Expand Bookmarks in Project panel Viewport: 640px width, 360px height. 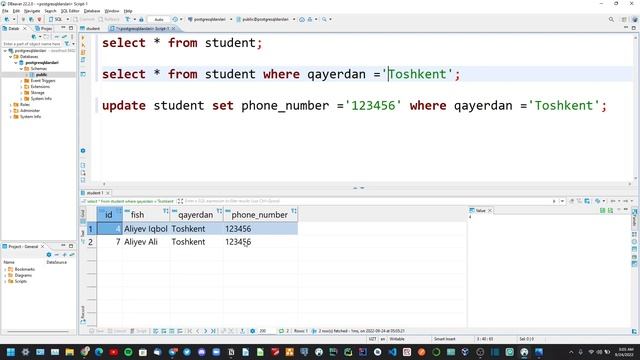tap(5, 269)
